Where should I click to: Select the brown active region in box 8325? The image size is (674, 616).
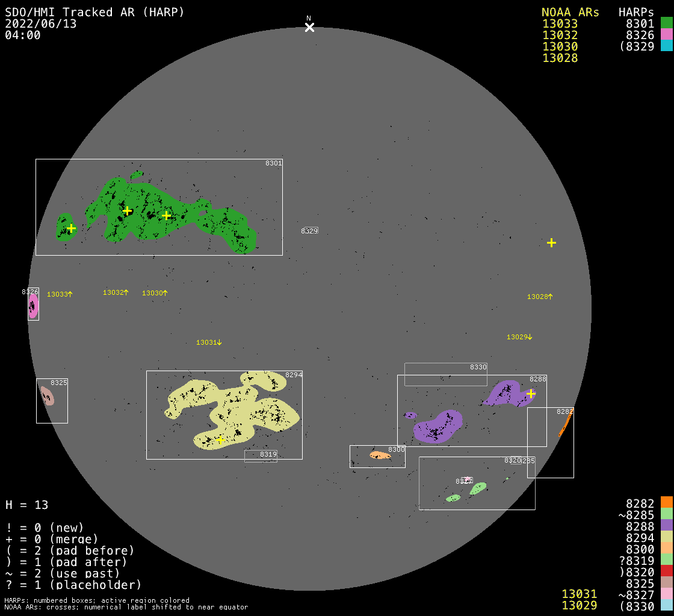point(47,396)
